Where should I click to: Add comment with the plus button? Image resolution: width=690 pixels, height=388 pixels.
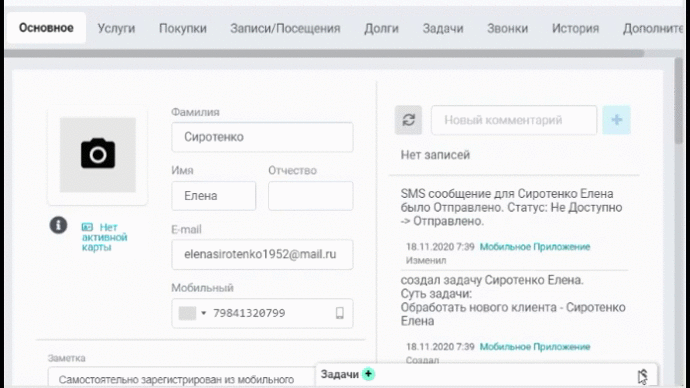(x=616, y=120)
